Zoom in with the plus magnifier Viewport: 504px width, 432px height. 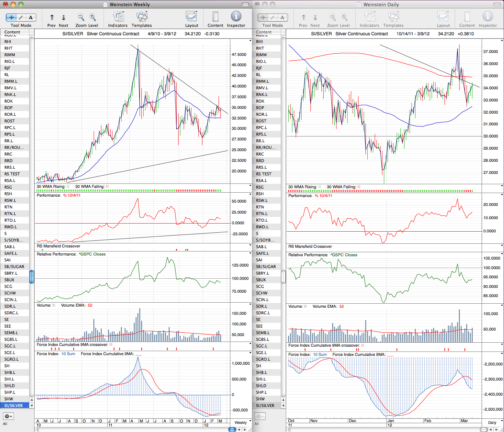tap(93, 17)
